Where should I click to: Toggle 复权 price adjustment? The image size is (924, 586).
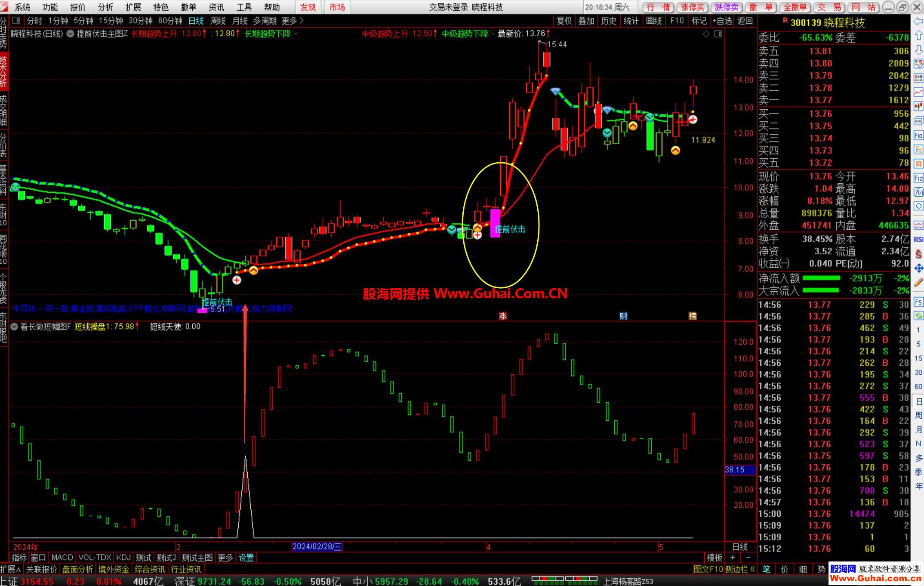pos(564,21)
